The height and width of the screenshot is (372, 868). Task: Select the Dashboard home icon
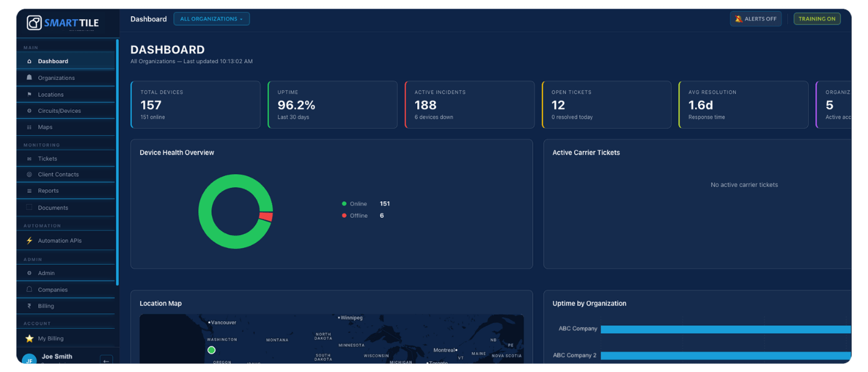coord(29,61)
